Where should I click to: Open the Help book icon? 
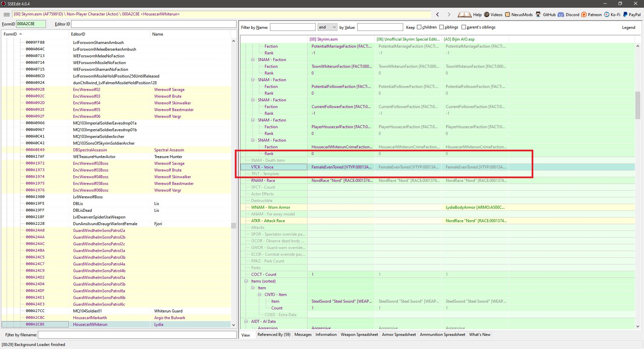[x=464, y=14]
